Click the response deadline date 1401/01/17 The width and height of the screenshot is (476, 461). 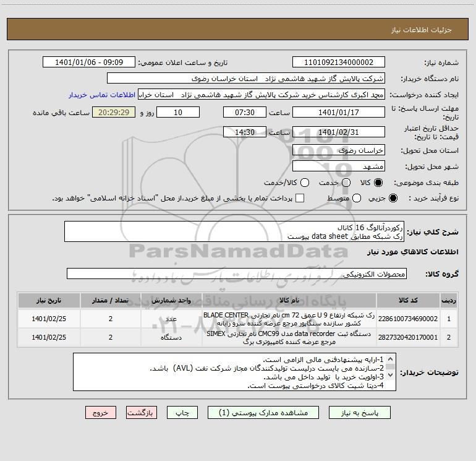(x=339, y=112)
